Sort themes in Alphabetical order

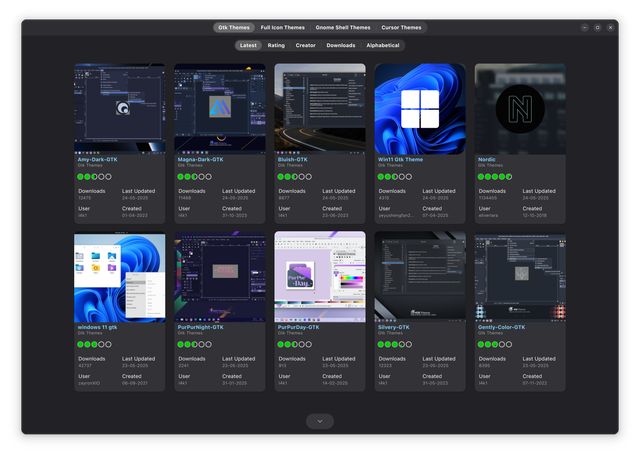coord(383,45)
